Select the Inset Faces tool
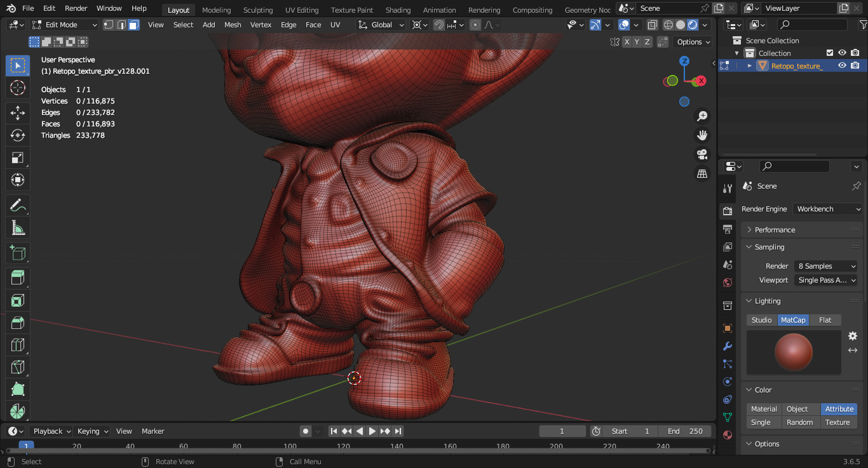 pos(18,300)
